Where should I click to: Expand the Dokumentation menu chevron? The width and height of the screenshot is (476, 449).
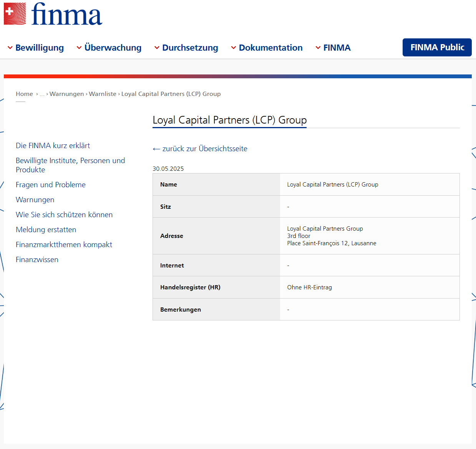click(x=234, y=48)
